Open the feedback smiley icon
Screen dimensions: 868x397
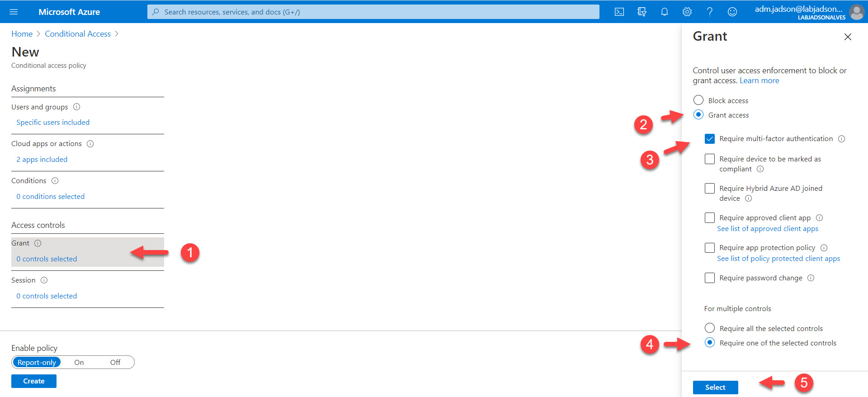point(732,12)
